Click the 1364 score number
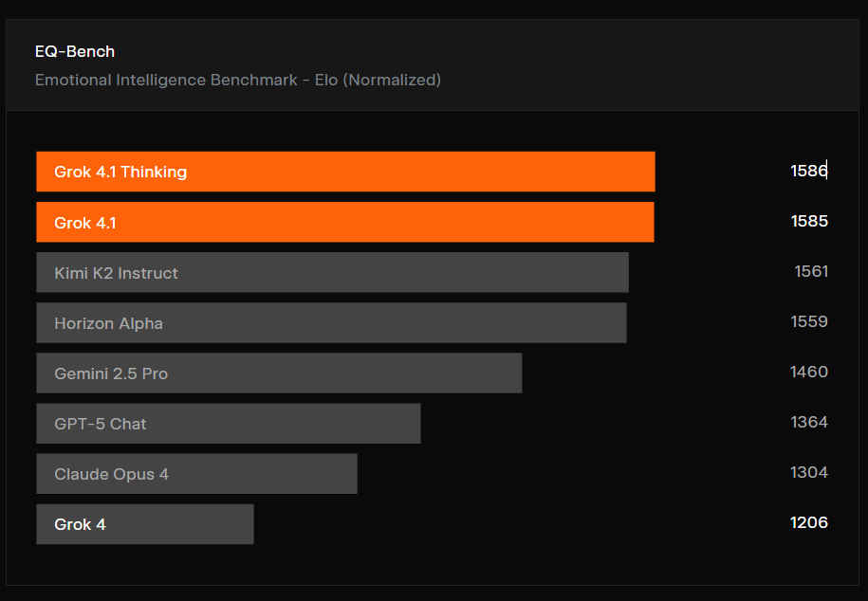The height and width of the screenshot is (601, 868). [808, 422]
